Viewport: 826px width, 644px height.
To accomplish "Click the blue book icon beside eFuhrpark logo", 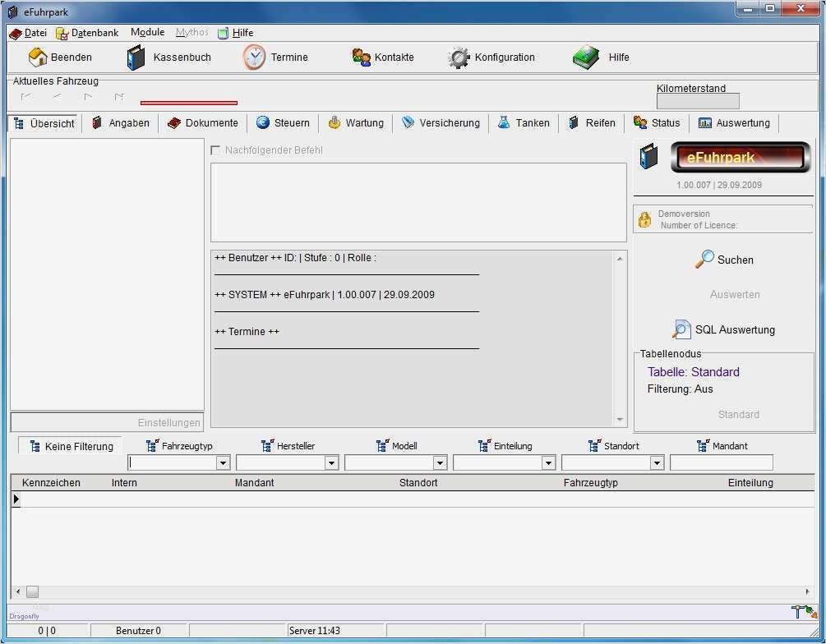I will point(649,157).
